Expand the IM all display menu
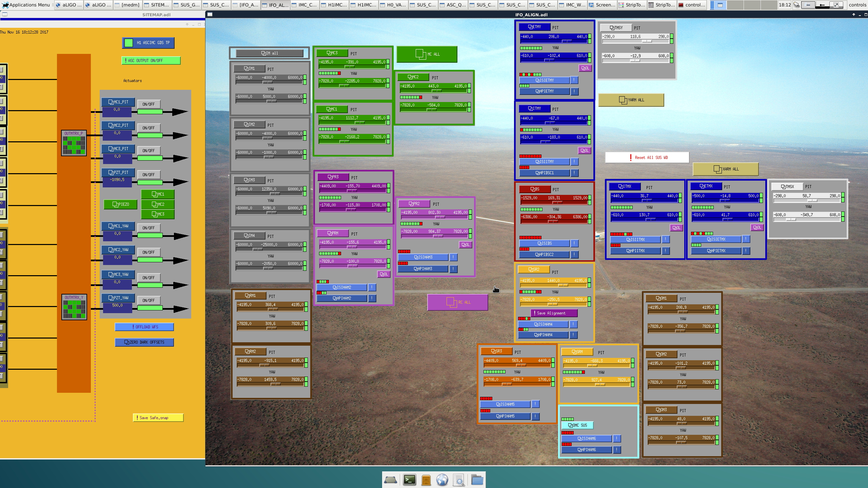 coord(270,53)
